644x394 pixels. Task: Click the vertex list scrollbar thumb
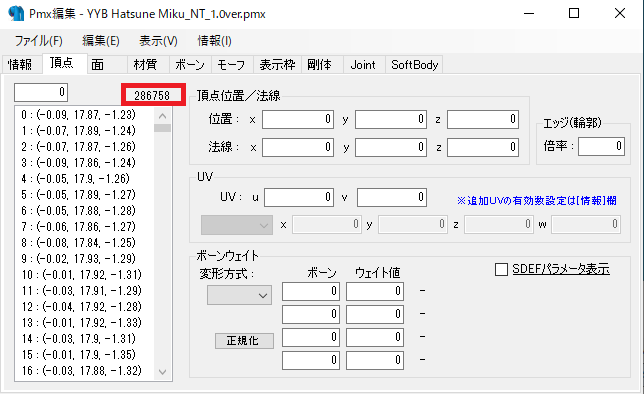(163, 128)
